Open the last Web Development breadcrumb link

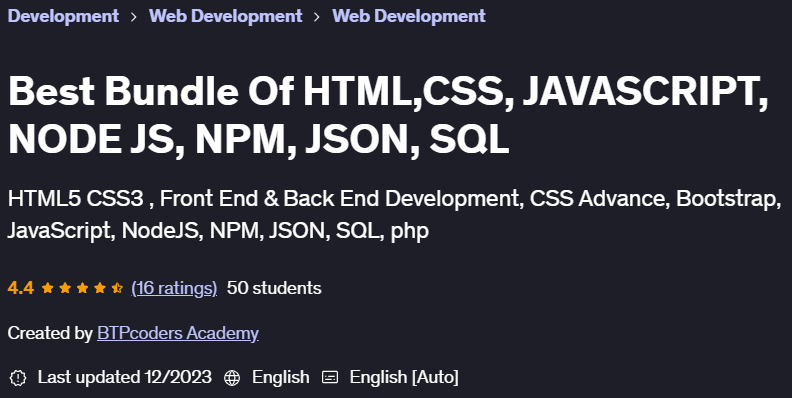409,16
